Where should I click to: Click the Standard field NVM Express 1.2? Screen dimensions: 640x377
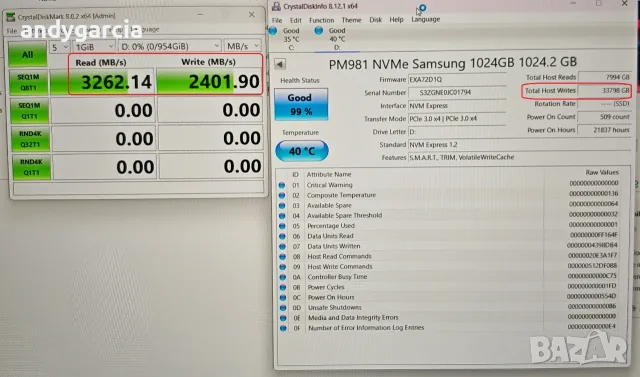520,145
